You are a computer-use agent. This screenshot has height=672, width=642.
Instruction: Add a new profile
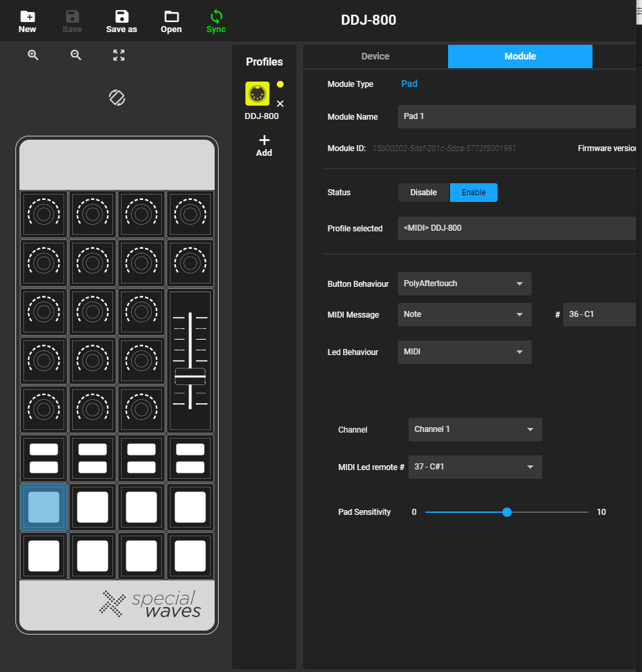[264, 144]
